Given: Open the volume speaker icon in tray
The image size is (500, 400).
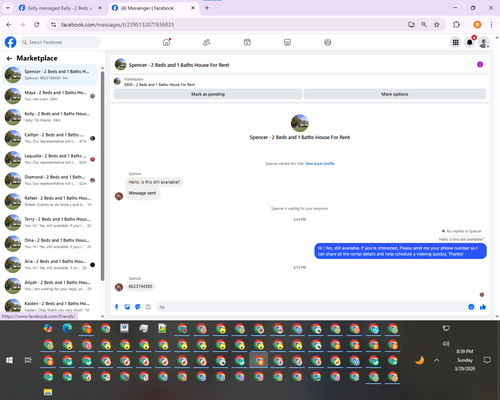Looking at the screenshot, I should click(x=446, y=344).
